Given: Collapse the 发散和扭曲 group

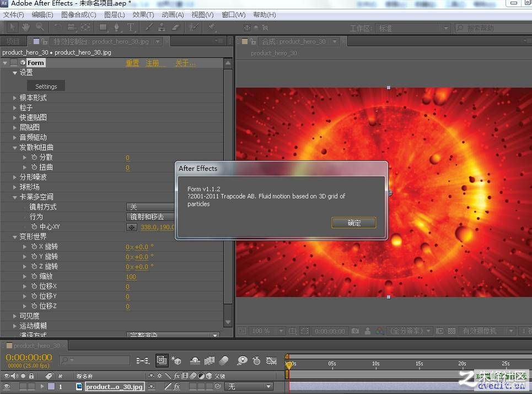Looking at the screenshot, I should (x=14, y=148).
